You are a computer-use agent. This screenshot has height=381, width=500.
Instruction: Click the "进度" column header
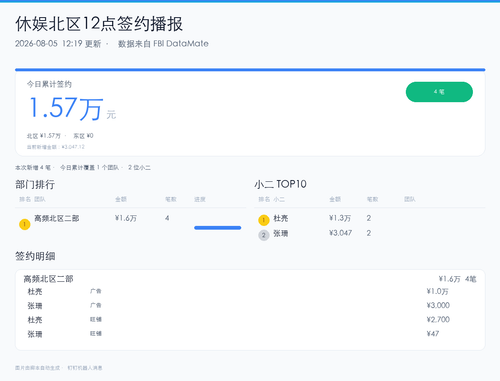point(200,199)
